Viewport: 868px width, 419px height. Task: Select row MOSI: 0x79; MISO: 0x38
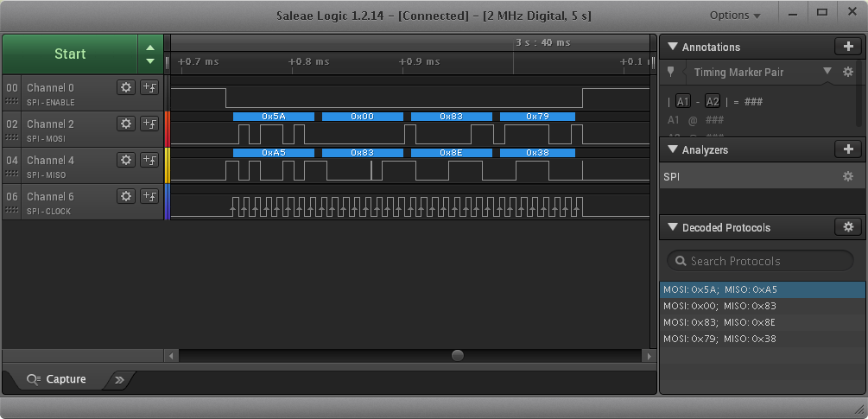(763, 339)
